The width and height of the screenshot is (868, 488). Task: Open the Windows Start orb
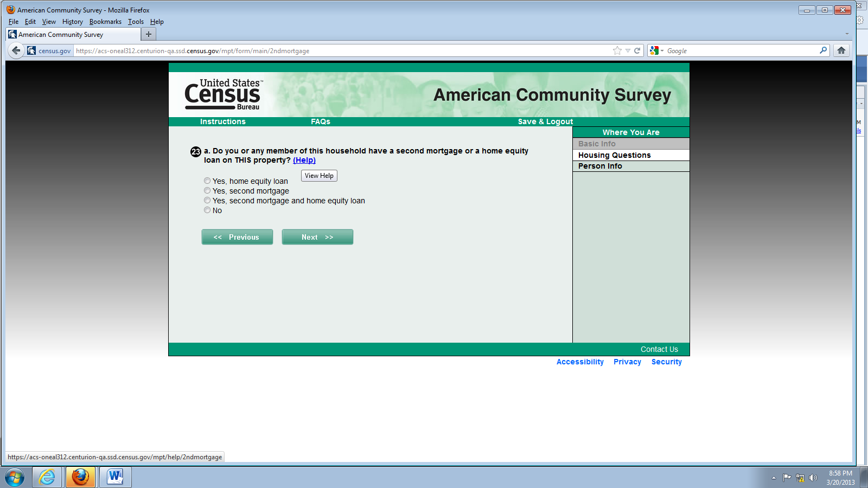[x=15, y=478]
